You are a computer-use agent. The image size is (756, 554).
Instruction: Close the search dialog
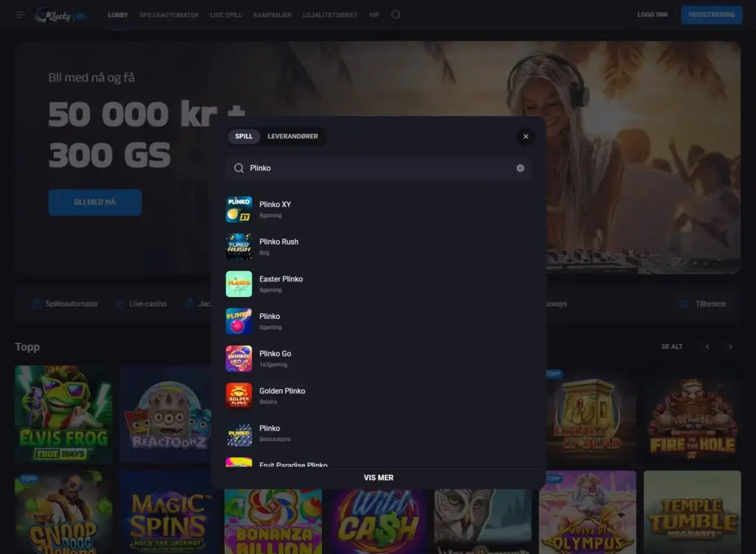pyautogui.click(x=525, y=137)
